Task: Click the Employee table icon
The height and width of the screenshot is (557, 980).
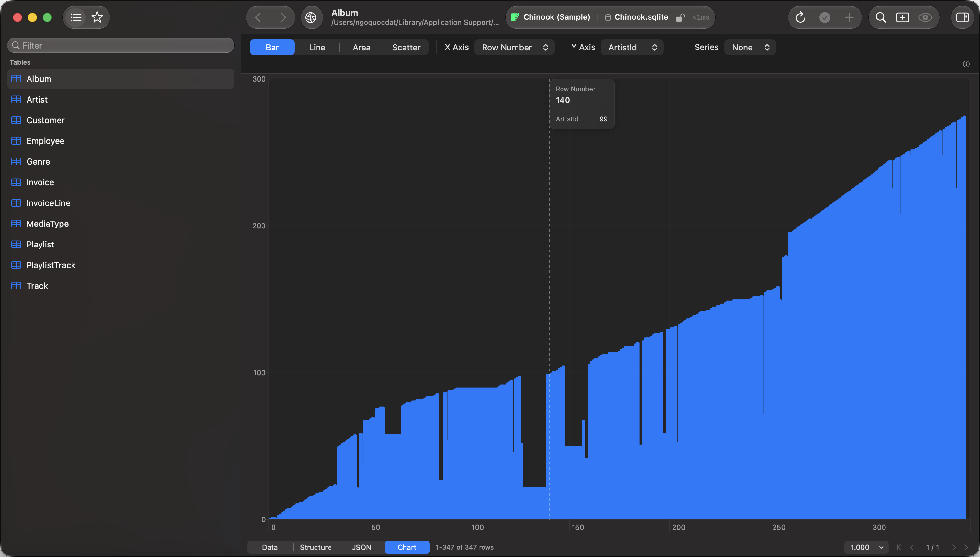Action: pos(16,141)
